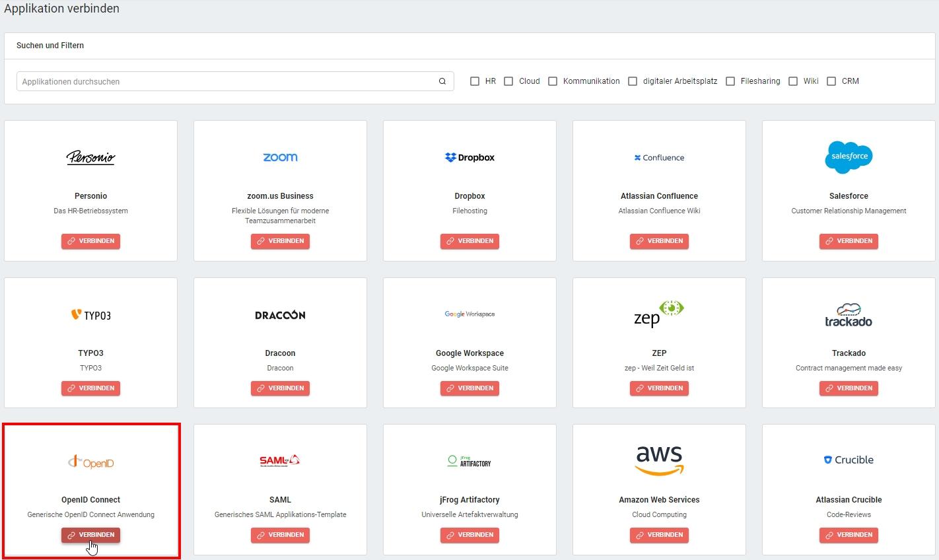Click the Salesforce cloud logo
Image resolution: width=939 pixels, height=560 pixels.
[x=849, y=157]
